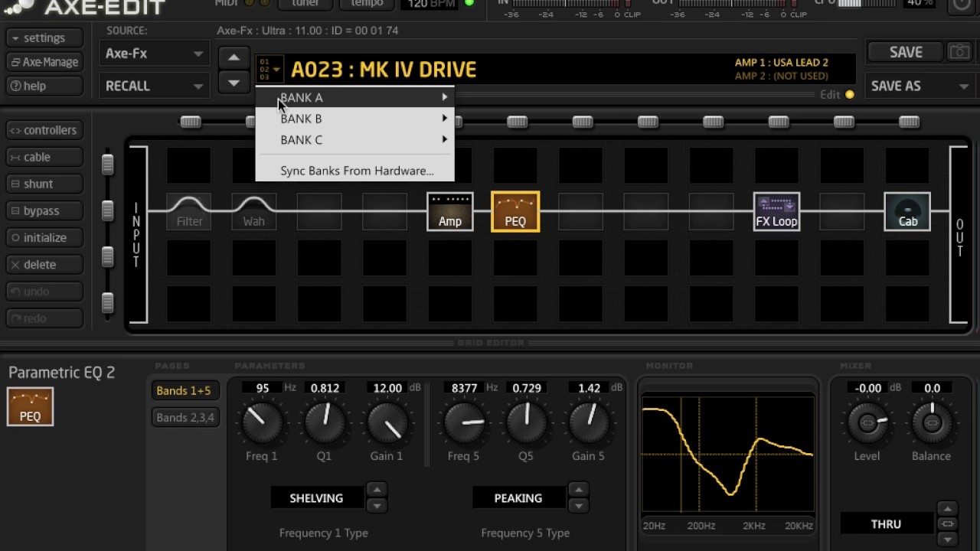This screenshot has width=980, height=551.
Task: Expand BANK B submenu
Action: point(355,119)
